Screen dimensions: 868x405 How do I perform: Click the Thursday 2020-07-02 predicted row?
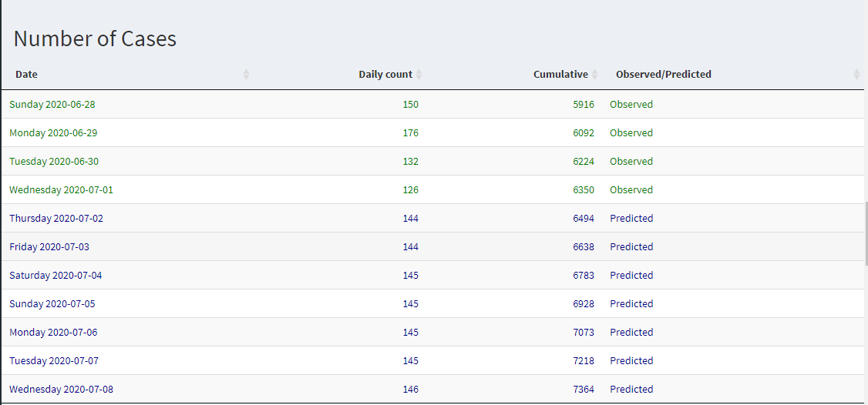pos(432,218)
